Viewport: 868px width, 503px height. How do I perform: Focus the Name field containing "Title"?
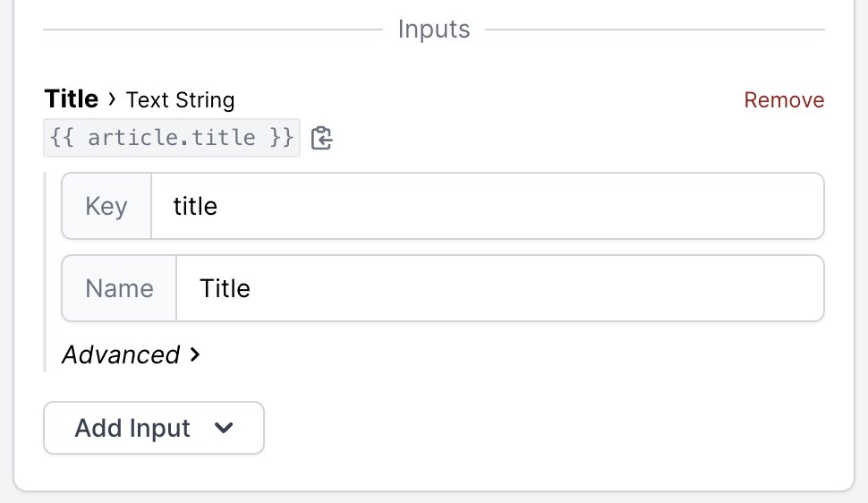(x=500, y=288)
